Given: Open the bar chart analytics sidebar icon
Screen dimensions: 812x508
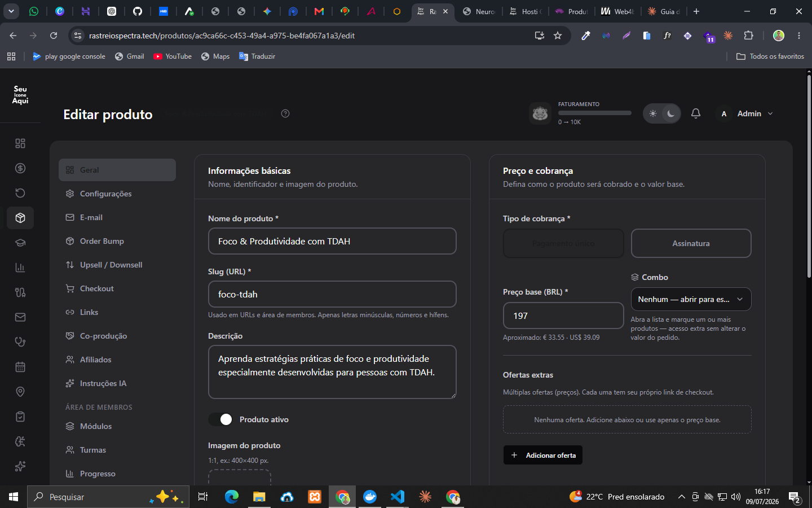Looking at the screenshot, I should click(x=20, y=268).
